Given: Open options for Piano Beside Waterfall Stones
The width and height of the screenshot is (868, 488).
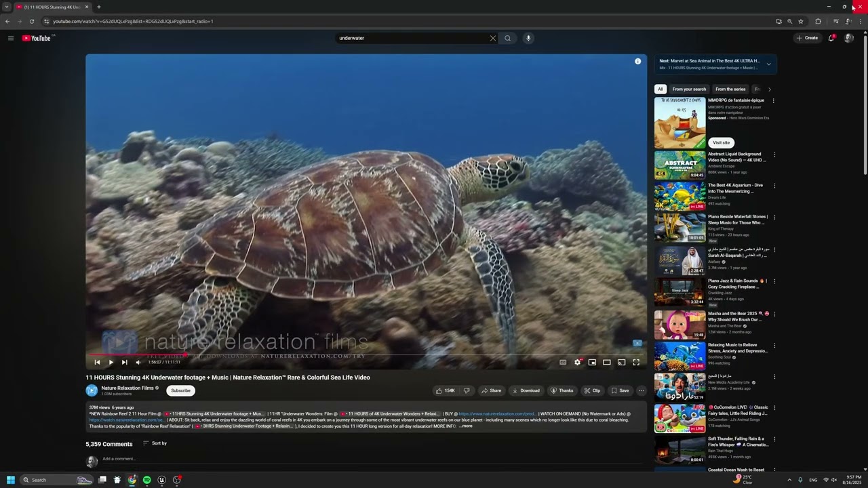Looking at the screenshot, I should [x=774, y=218].
